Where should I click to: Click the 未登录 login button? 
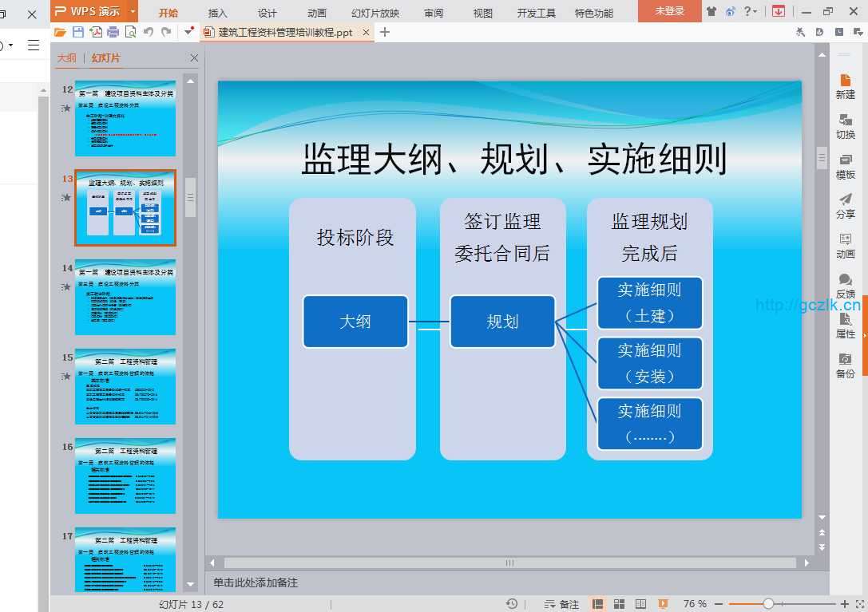(669, 11)
